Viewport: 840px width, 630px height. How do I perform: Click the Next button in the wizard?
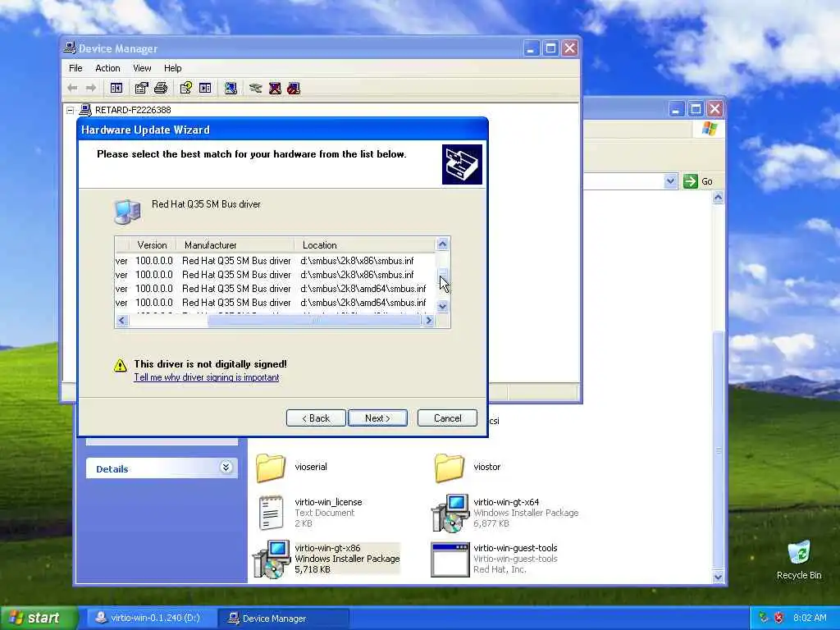pos(377,418)
